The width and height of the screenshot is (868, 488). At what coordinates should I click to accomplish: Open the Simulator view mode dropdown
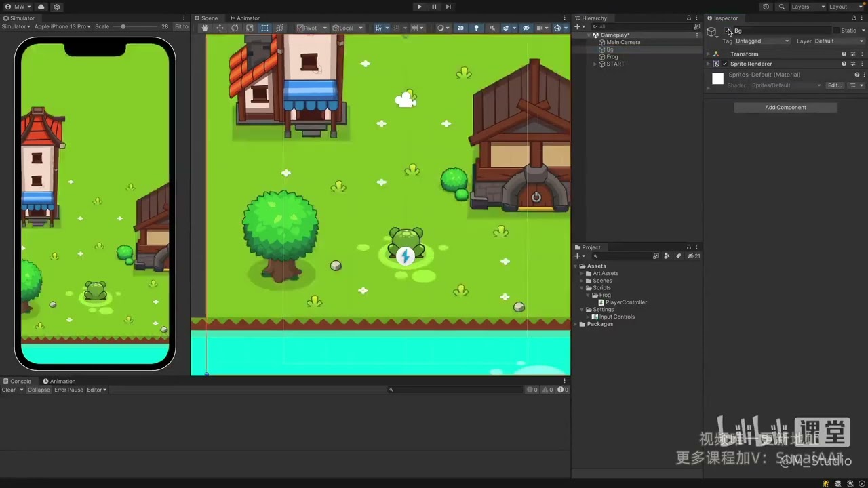(x=16, y=26)
